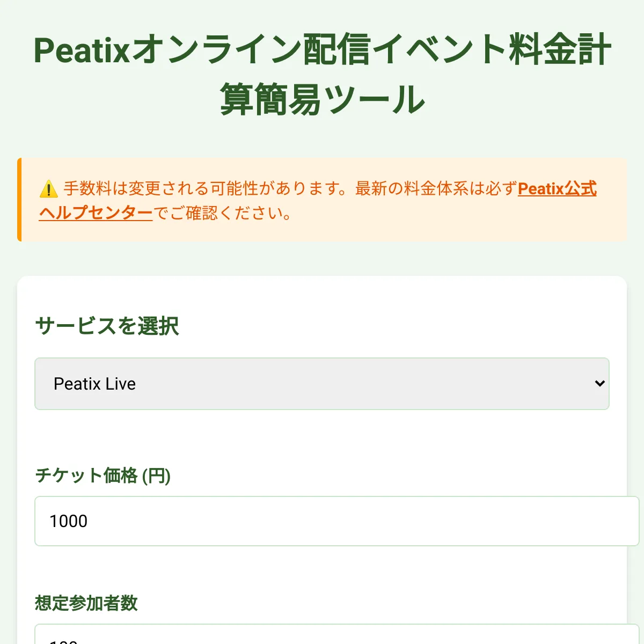The height and width of the screenshot is (644, 644).
Task: Click the 最新の料金体系は必ず text
Action: (436, 188)
